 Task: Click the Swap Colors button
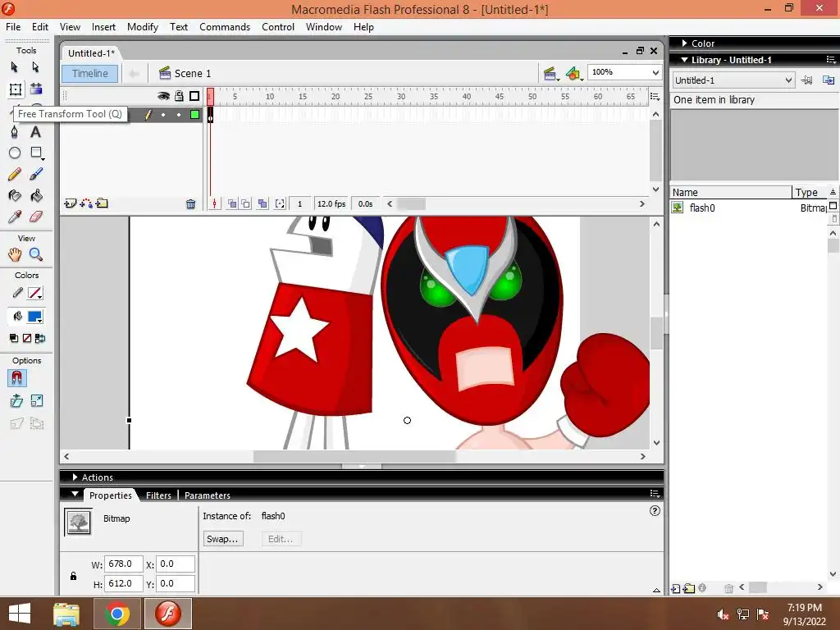click(x=39, y=338)
